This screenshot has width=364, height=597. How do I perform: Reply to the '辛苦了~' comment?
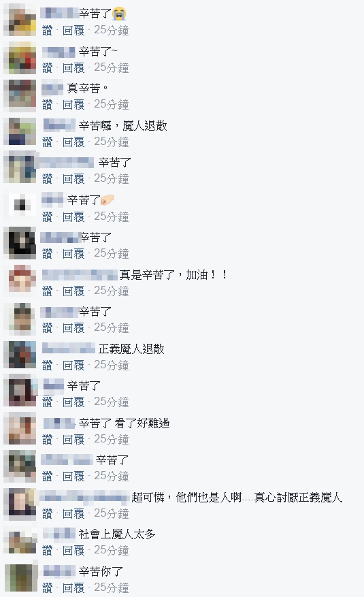pyautogui.click(x=73, y=68)
